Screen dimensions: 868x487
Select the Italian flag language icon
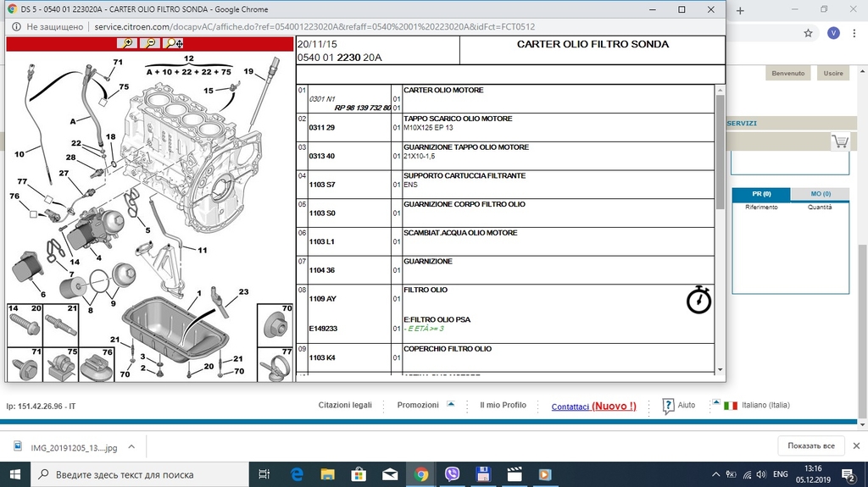pos(731,406)
